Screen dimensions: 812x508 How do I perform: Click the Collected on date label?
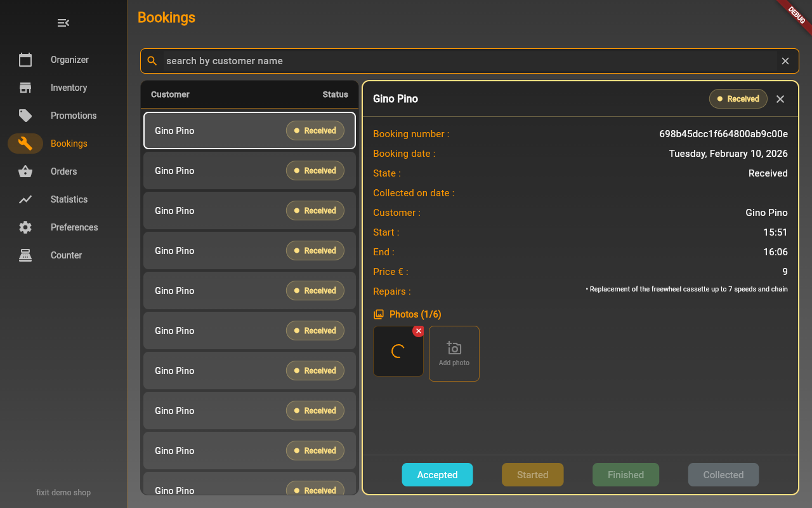(x=414, y=193)
